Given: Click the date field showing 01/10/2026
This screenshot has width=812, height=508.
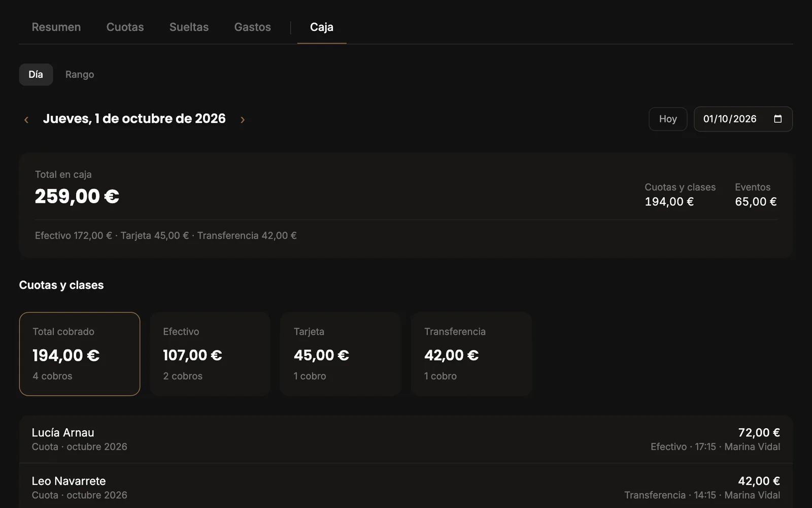Looking at the screenshot, I should tap(743, 119).
